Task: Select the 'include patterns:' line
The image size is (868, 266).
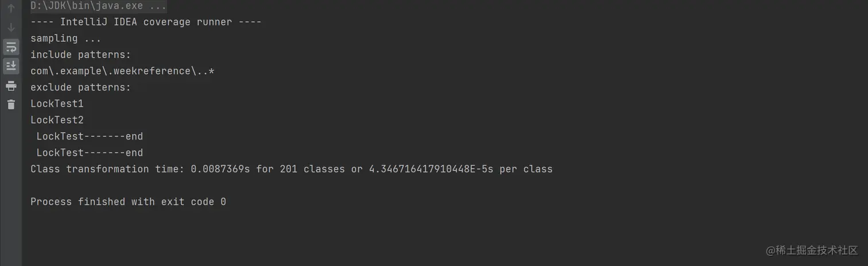Action: [81, 55]
